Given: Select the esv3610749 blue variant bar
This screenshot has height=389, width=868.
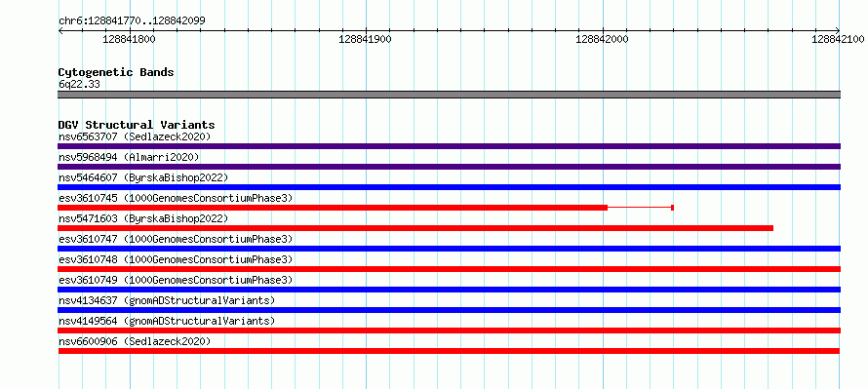Looking at the screenshot, I should 449,290.
